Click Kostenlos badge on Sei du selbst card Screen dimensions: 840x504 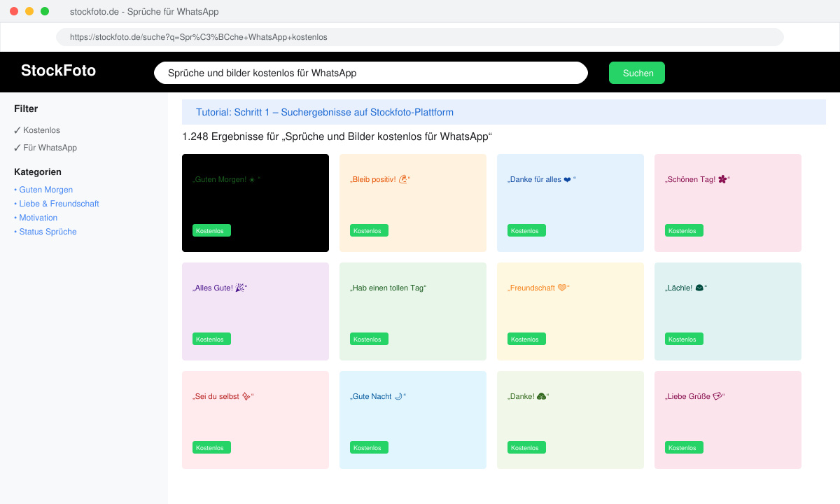pyautogui.click(x=211, y=447)
